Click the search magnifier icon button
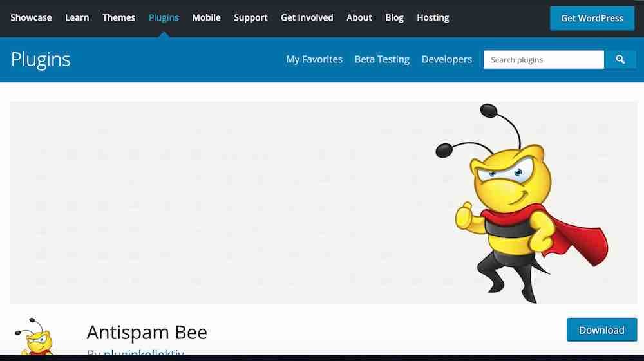The height and width of the screenshot is (361, 644). 620,59
